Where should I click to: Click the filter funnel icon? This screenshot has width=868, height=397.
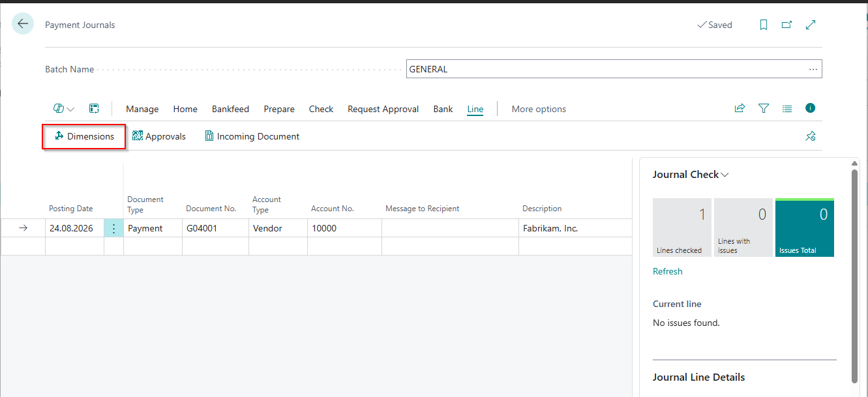coord(764,109)
